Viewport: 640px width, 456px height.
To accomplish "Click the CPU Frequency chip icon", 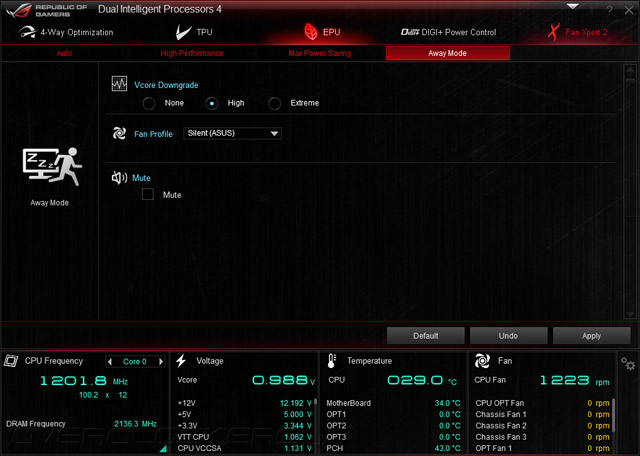I will [11, 361].
